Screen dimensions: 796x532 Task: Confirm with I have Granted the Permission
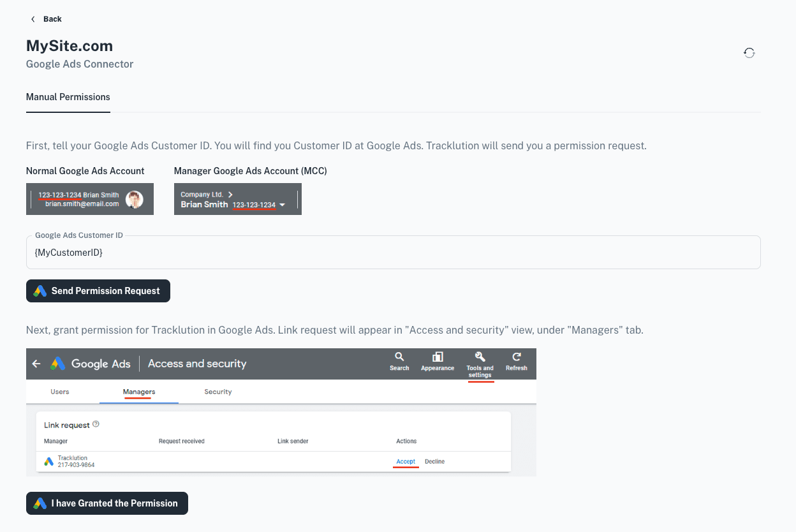coord(107,503)
